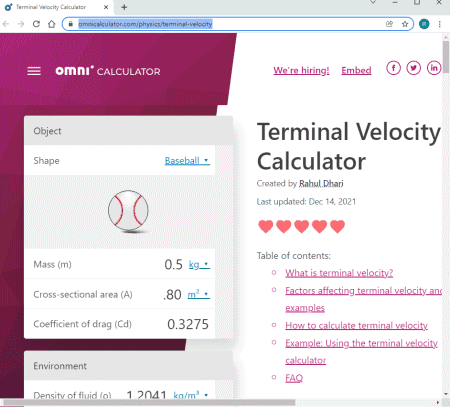Open Omni's LinkedIn page icon

434,68
